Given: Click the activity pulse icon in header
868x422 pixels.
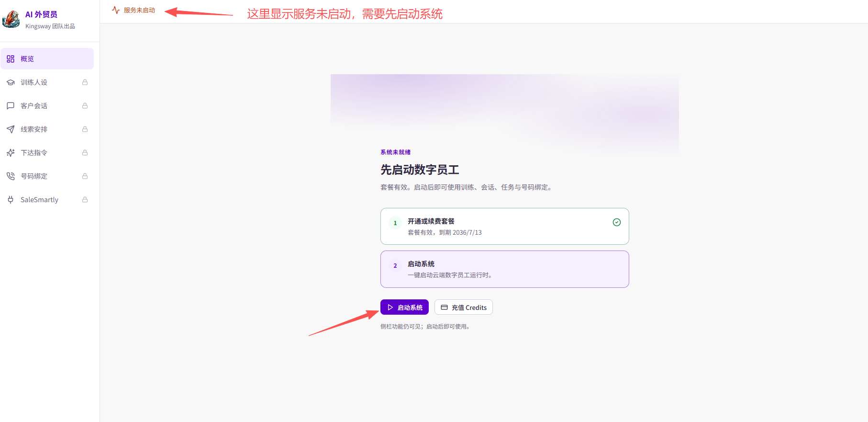Looking at the screenshot, I should coord(116,10).
